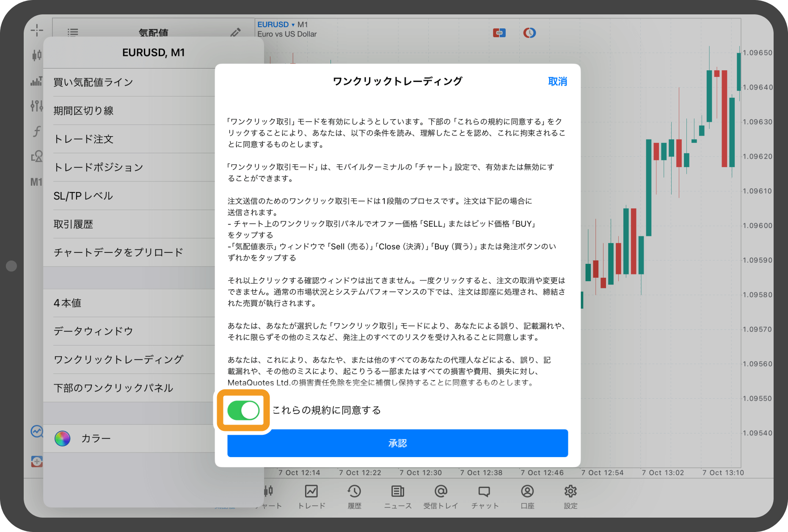
Task: Open the indicators function f icon
Action: [x=37, y=131]
